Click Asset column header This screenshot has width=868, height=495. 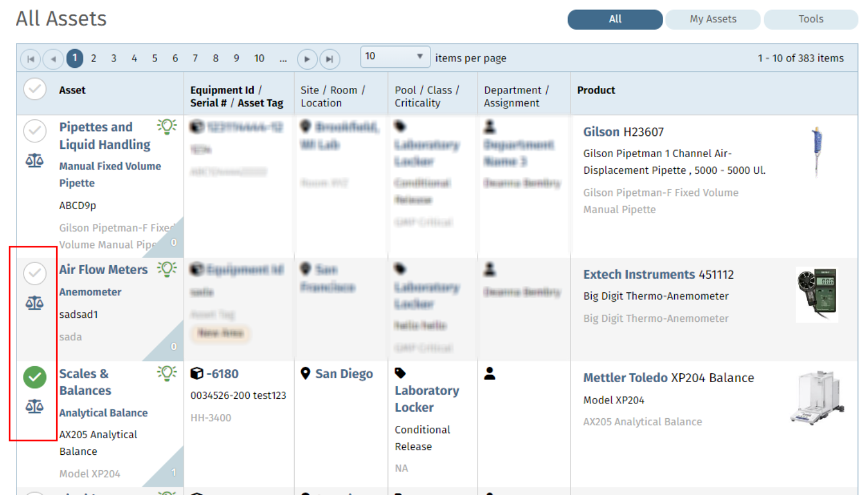pyautogui.click(x=72, y=90)
